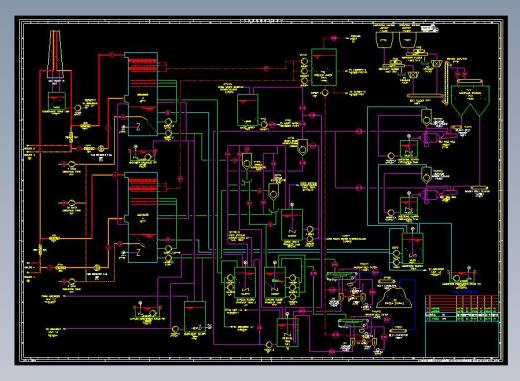Select the tall green process water tank
This screenshot has height=381, width=520.
tap(324, 67)
